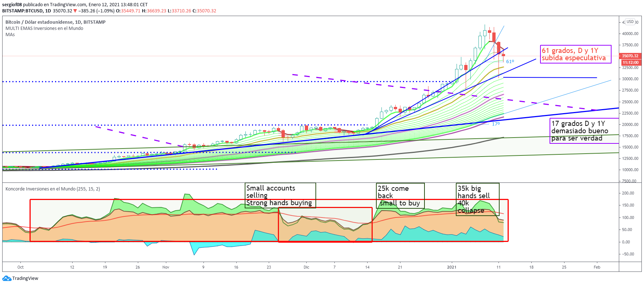Click the 'Feb' date on time axis
Screen dimensions: 644x285
point(597,267)
